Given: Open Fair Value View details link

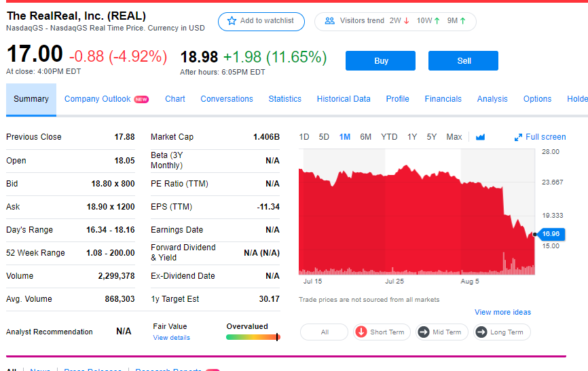Looking at the screenshot, I should pos(171,338).
